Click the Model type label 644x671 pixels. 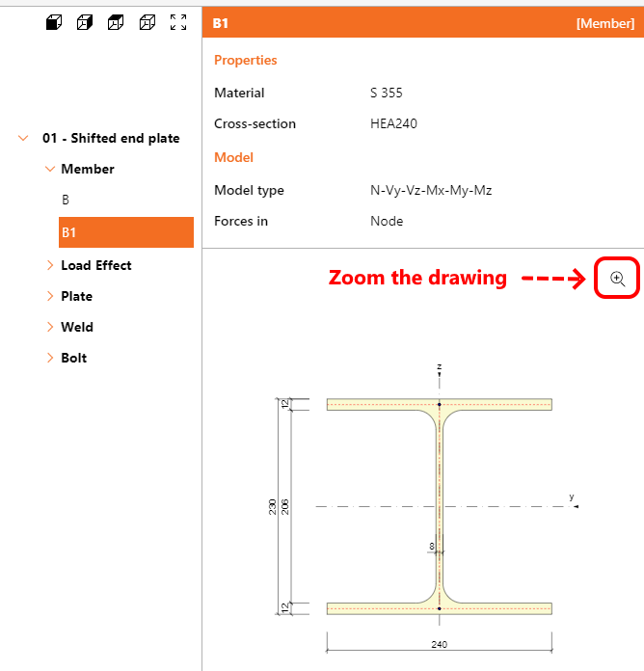(x=249, y=190)
